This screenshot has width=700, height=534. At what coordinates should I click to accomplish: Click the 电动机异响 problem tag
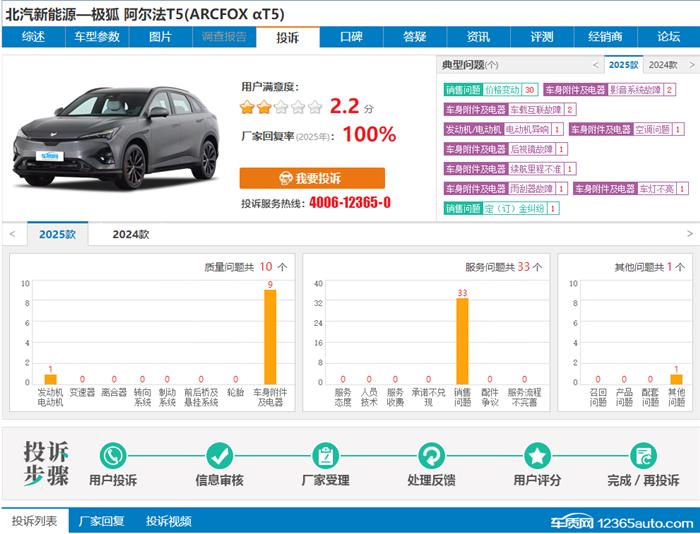[x=503, y=129]
